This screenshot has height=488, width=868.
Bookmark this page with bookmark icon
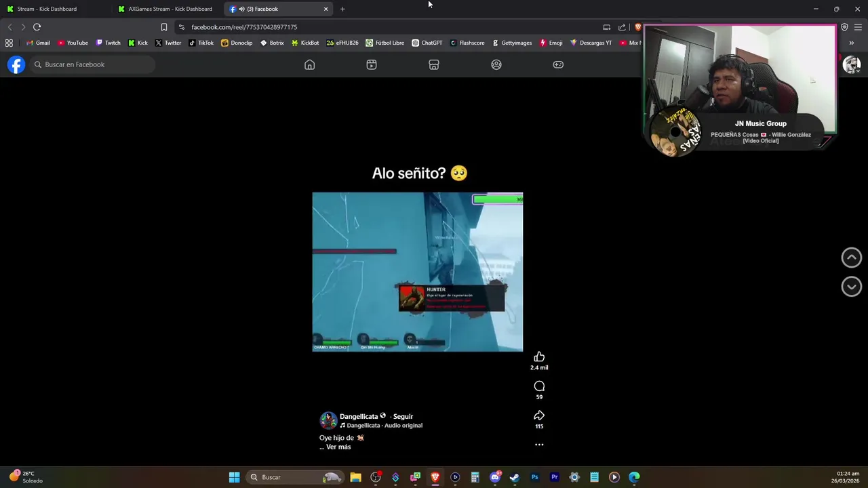[163, 27]
